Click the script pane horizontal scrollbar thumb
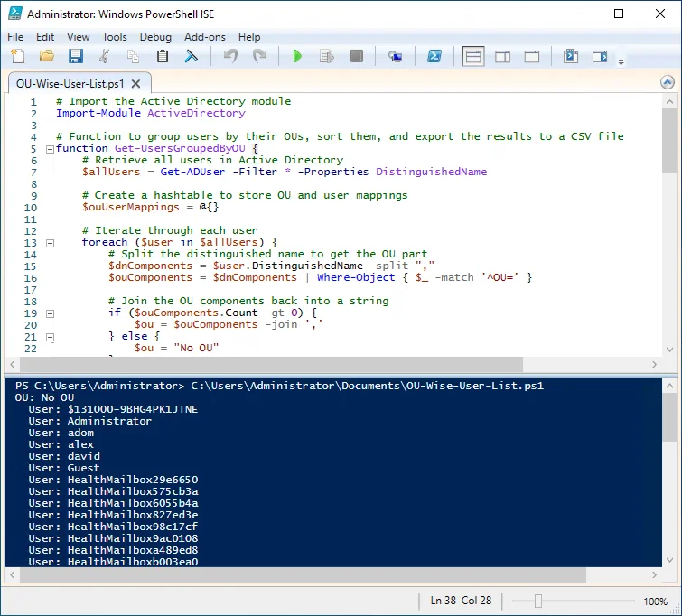682x616 pixels. point(271,364)
